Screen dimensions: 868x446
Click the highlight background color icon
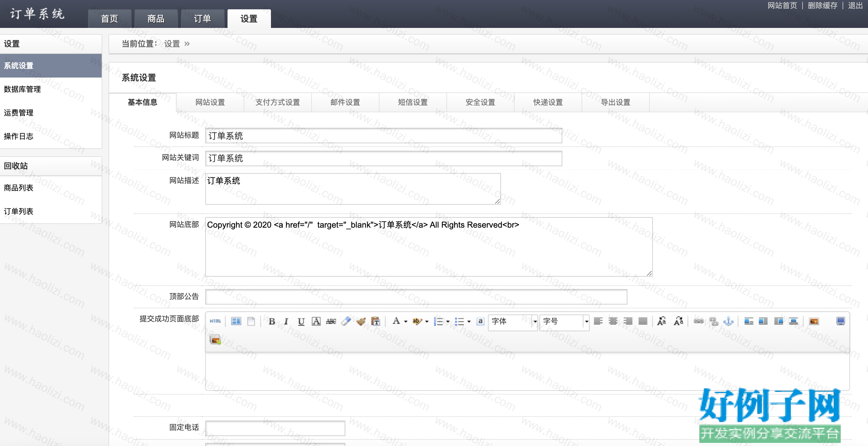point(417,321)
